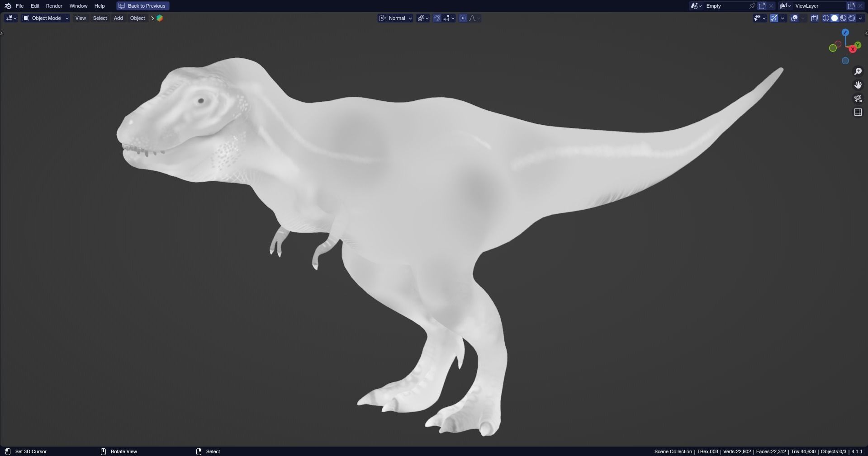Expand the collapsed header menu chevron
This screenshot has width=868, height=456.
click(152, 18)
